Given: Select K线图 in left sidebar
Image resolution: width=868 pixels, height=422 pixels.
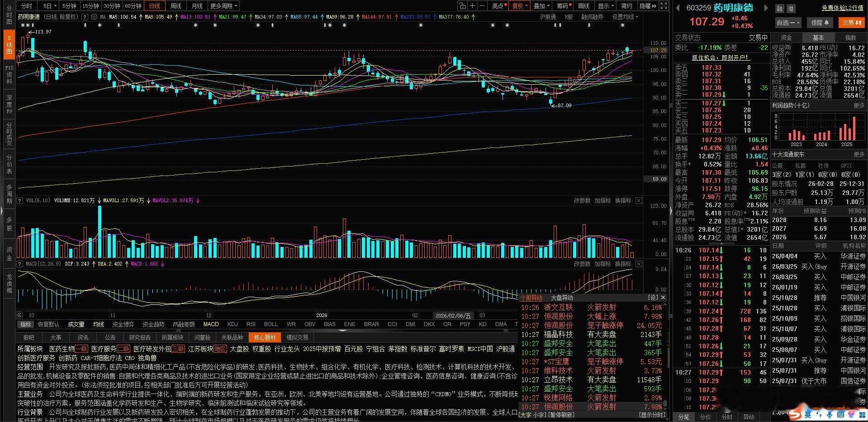Looking at the screenshot, I should click(x=9, y=45).
